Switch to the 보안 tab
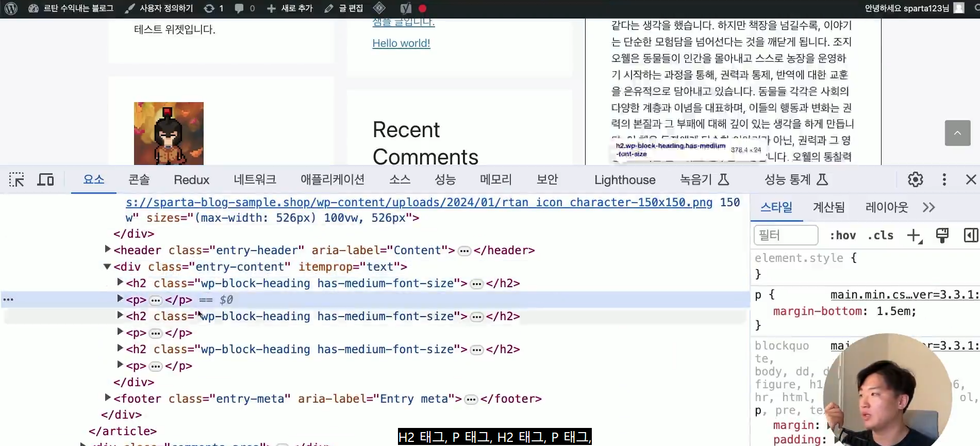This screenshot has height=446, width=980. [547, 179]
